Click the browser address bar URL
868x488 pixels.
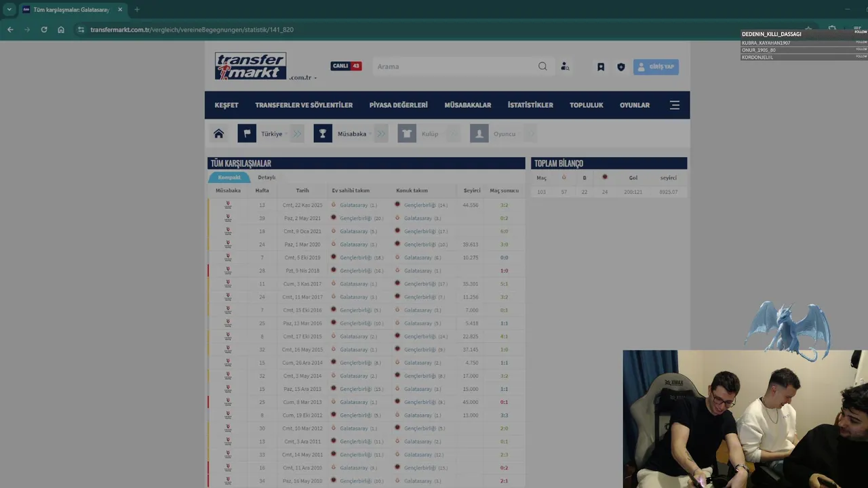pos(192,30)
